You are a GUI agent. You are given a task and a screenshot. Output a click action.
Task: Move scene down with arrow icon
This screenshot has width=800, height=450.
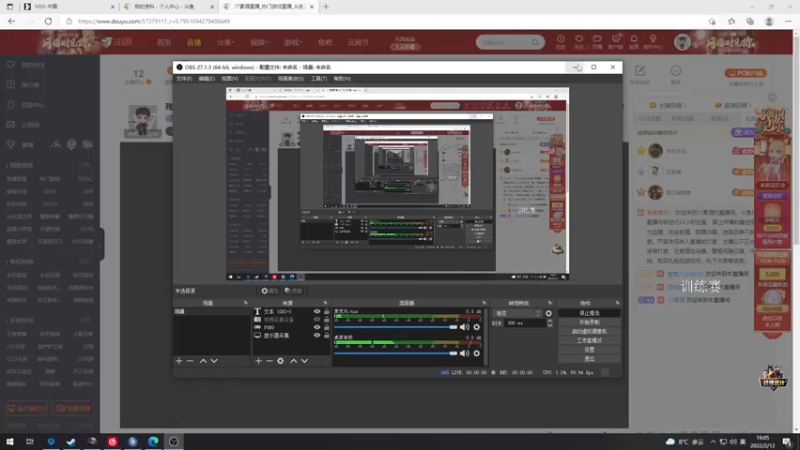coord(214,361)
